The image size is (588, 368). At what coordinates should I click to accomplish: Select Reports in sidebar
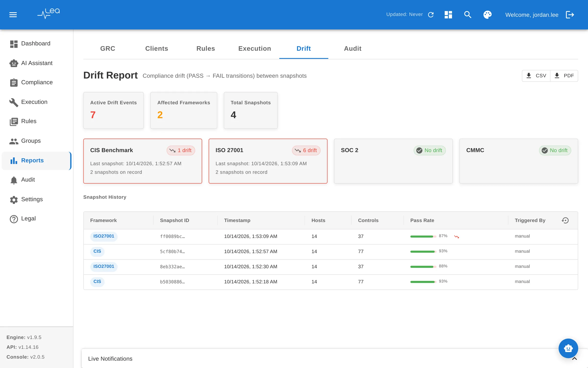tap(36, 160)
